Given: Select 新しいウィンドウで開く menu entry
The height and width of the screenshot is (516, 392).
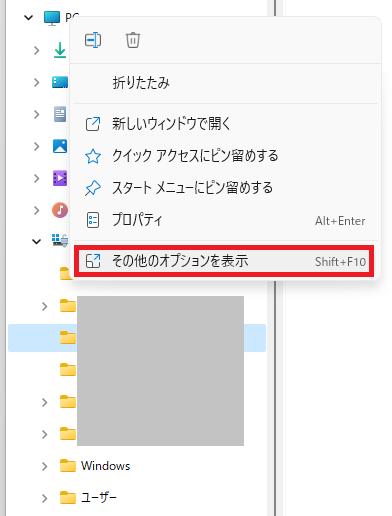Looking at the screenshot, I should pyautogui.click(x=225, y=124).
